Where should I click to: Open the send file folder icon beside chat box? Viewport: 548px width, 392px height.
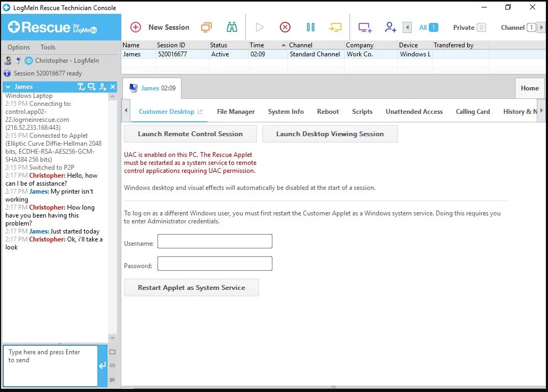click(112, 352)
